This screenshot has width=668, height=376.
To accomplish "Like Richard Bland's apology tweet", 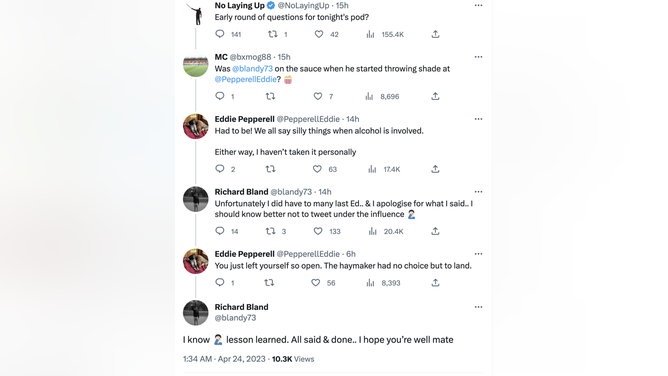I will coord(318,231).
